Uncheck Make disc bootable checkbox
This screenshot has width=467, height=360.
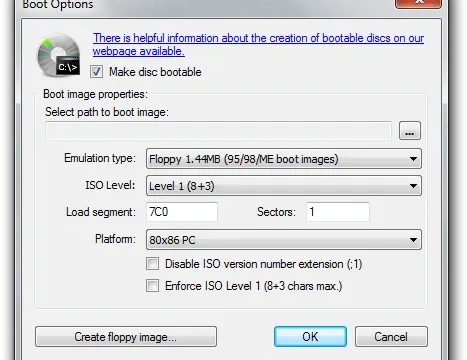(x=97, y=72)
